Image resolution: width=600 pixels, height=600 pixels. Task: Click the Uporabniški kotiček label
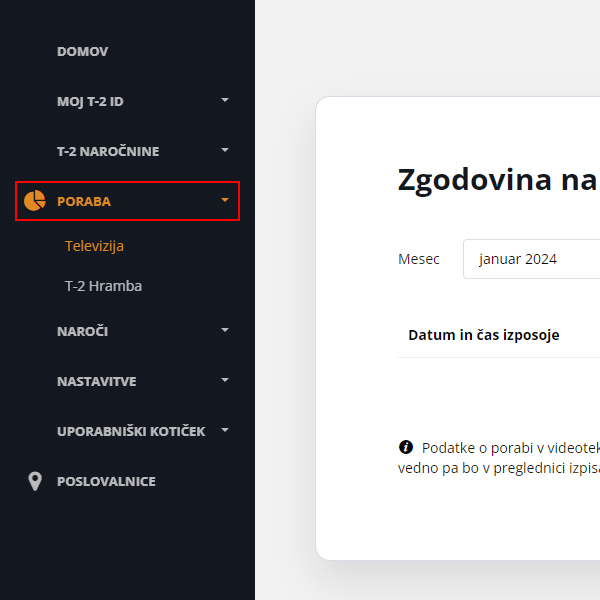tap(131, 431)
